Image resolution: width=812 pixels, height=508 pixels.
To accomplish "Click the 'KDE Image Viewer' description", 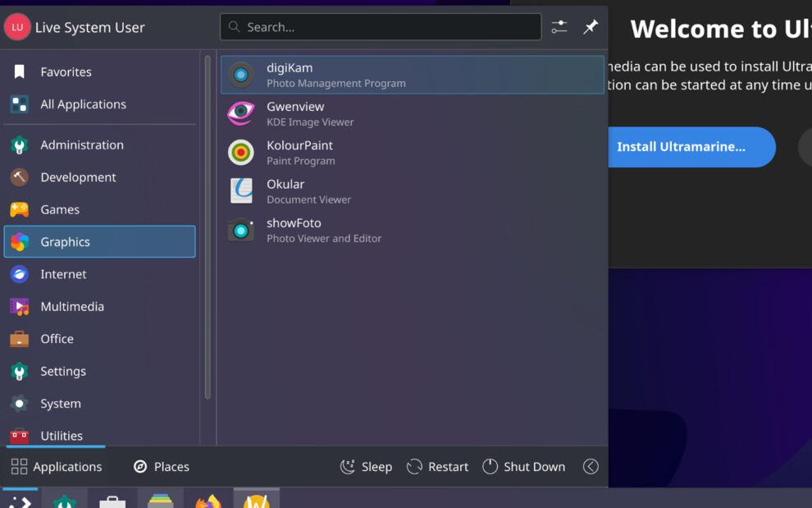I will 310,121.
